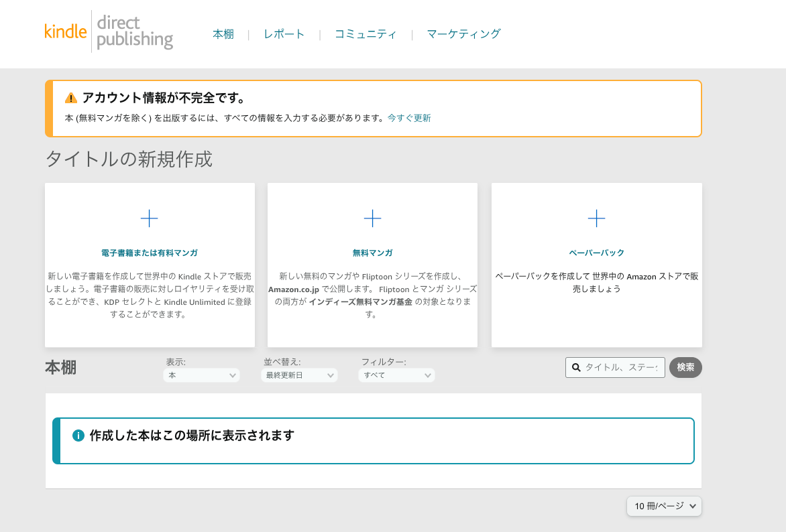786x532 pixels.
Task: Select the 無料マンガ title link
Action: pyautogui.click(x=372, y=253)
